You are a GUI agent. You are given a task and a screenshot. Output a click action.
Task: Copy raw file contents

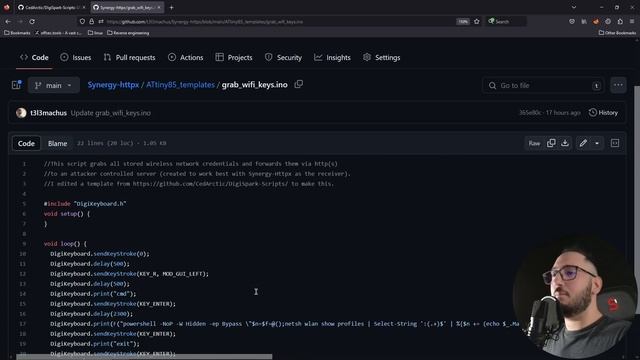point(551,143)
